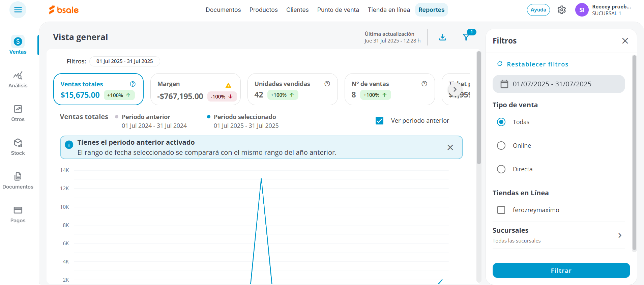Viewport: 644px width, 285px height.
Task: Click 'Todas las sucursales' text
Action: (x=517, y=240)
